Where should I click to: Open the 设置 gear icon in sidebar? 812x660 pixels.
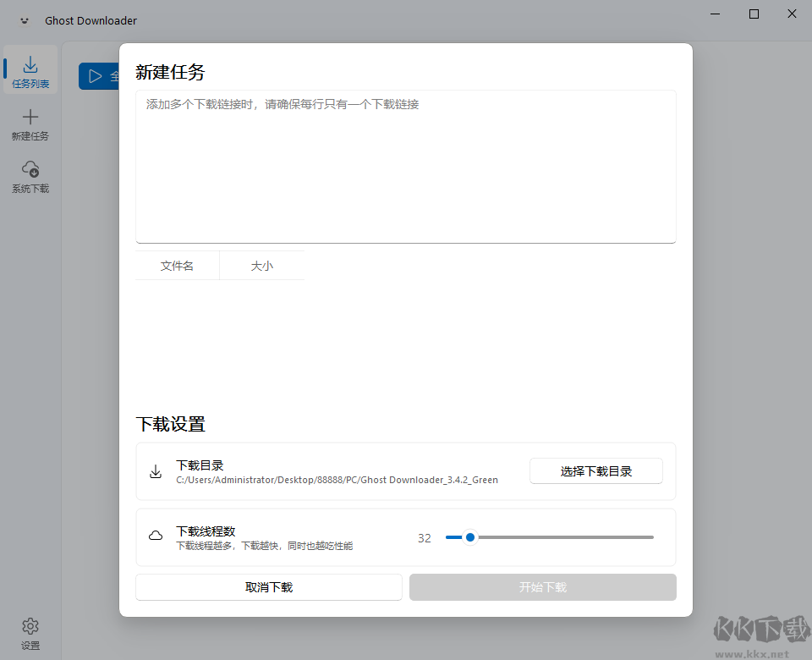[x=30, y=627]
